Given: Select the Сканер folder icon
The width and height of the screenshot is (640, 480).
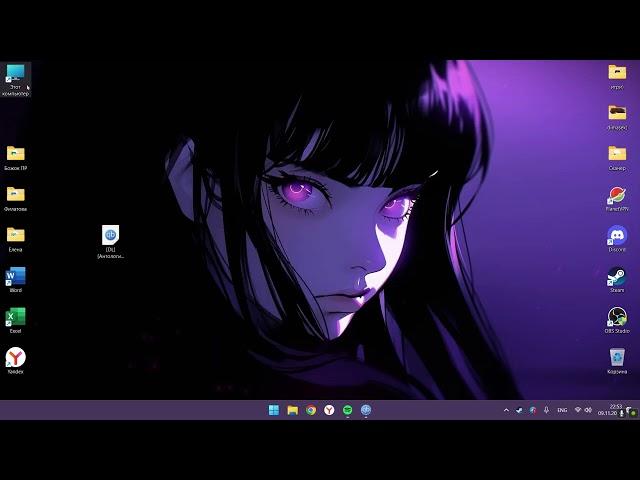Looking at the screenshot, I should click(x=617, y=158).
